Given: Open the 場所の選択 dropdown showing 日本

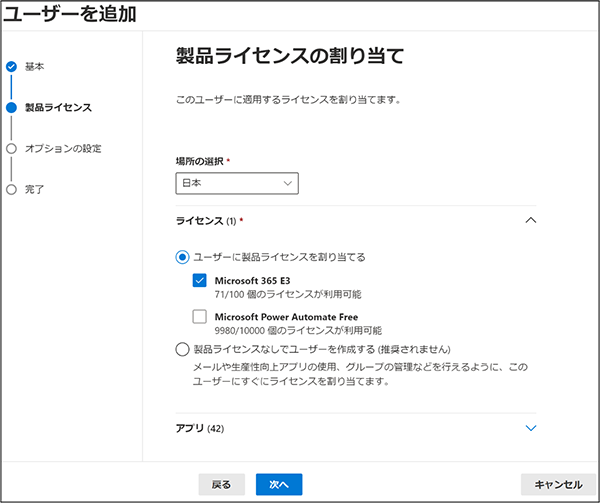Looking at the screenshot, I should (x=237, y=183).
